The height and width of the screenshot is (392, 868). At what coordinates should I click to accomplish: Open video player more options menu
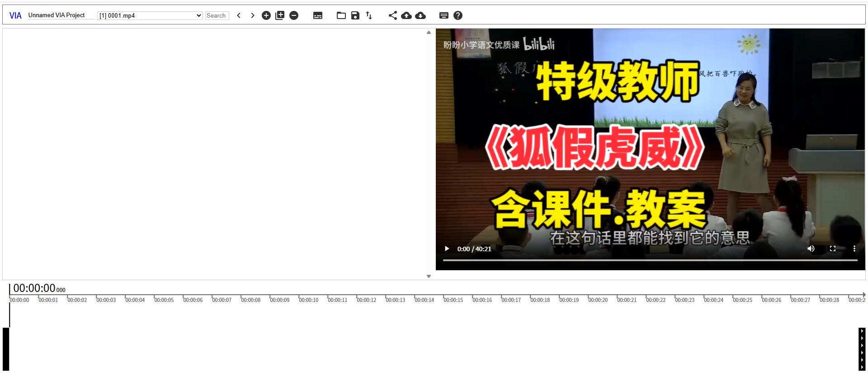854,249
